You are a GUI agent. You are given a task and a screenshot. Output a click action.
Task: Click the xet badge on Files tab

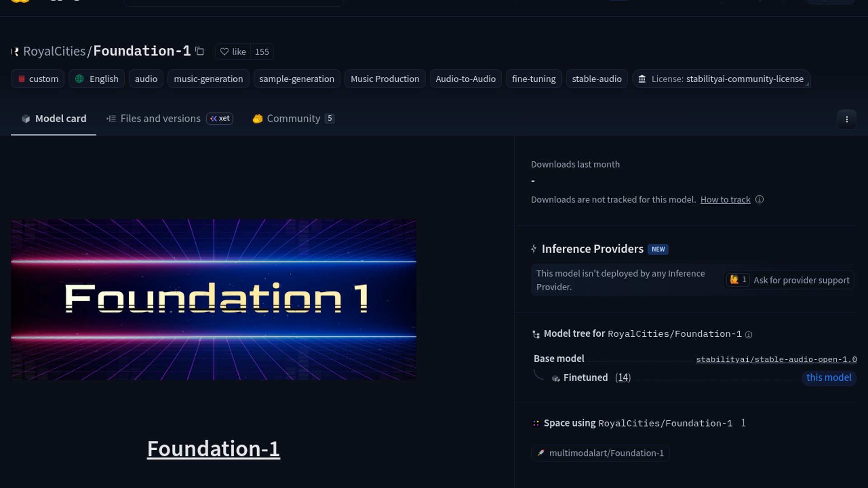coord(220,118)
